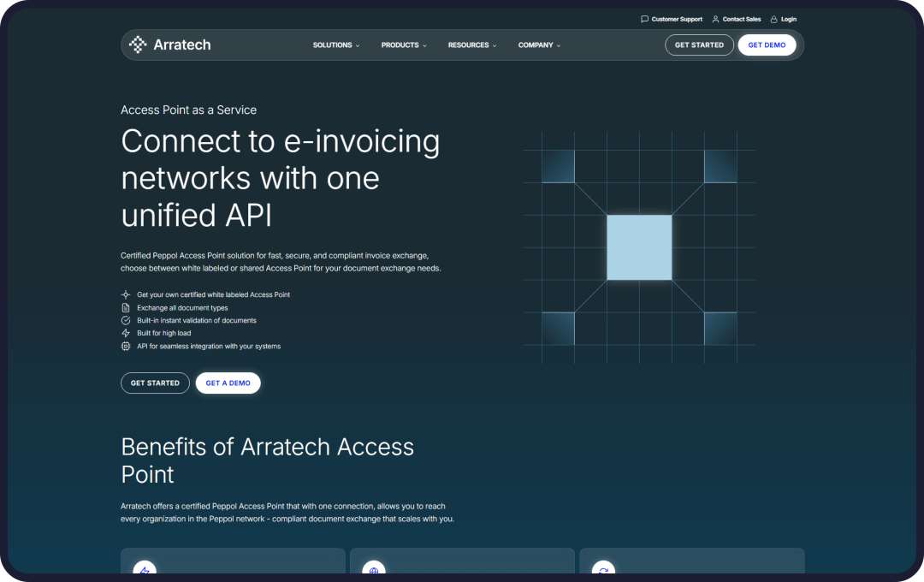
Task: Click the Login padlock icon
Action: [x=773, y=20]
